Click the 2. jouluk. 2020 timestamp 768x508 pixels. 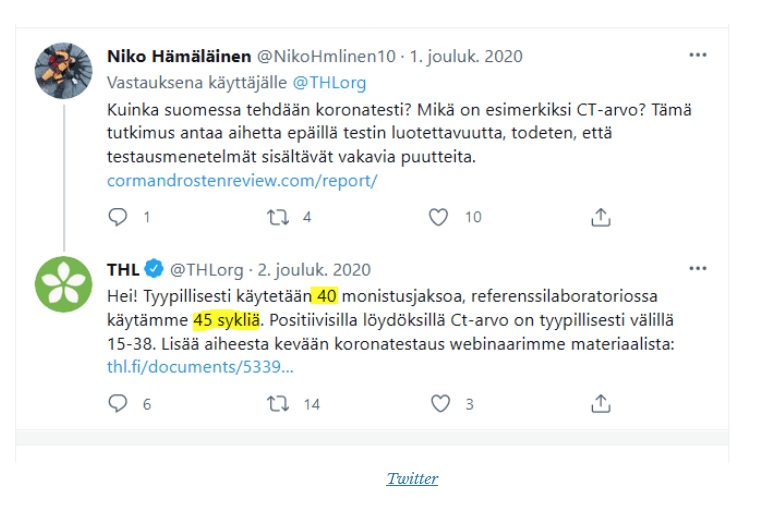pyautogui.click(x=314, y=270)
